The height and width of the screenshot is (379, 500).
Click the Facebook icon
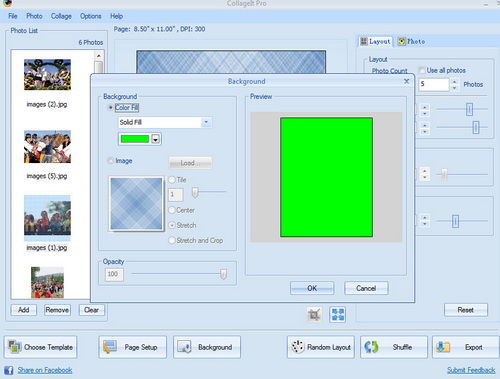(9, 370)
